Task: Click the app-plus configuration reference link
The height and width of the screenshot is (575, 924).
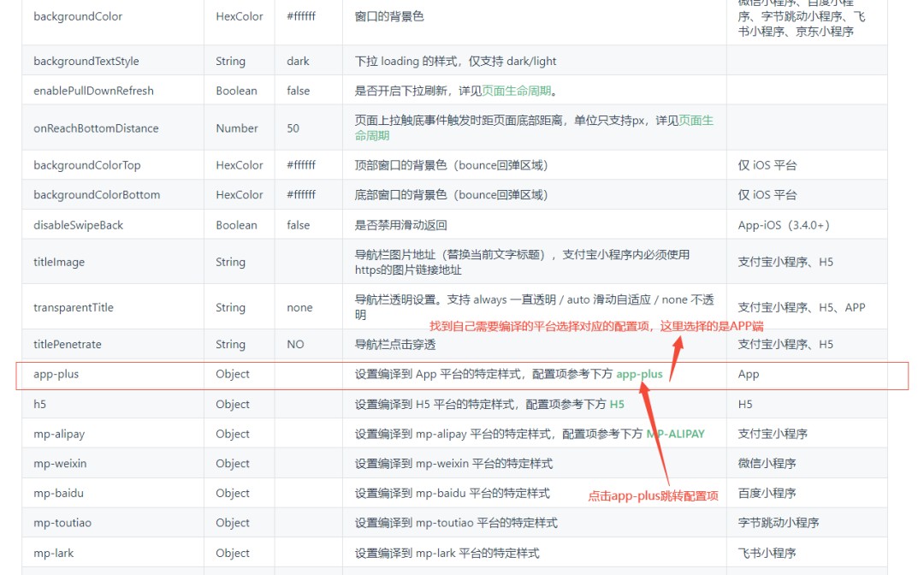Action: [x=640, y=374]
